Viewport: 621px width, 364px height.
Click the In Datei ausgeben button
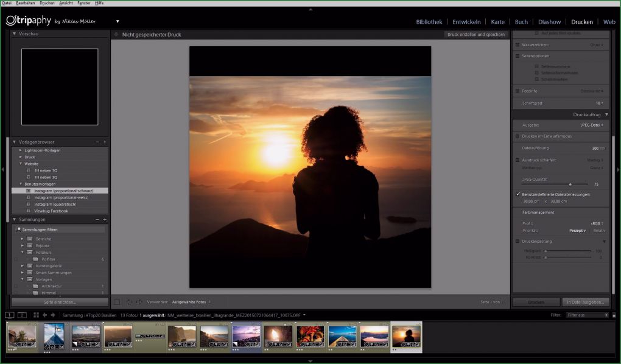(586, 302)
